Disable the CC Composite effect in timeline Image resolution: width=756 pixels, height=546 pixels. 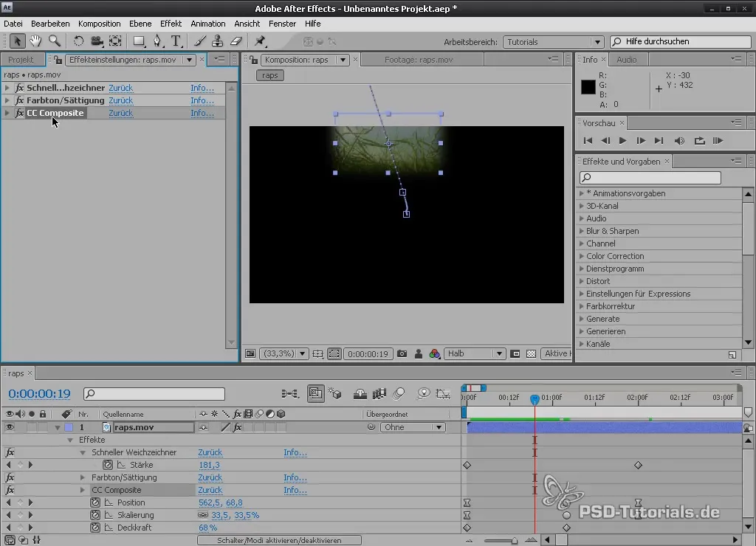10,490
